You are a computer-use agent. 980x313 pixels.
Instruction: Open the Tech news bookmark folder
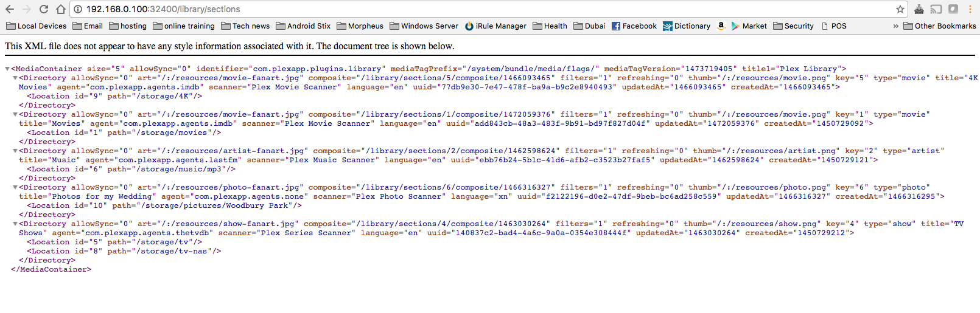click(245, 26)
